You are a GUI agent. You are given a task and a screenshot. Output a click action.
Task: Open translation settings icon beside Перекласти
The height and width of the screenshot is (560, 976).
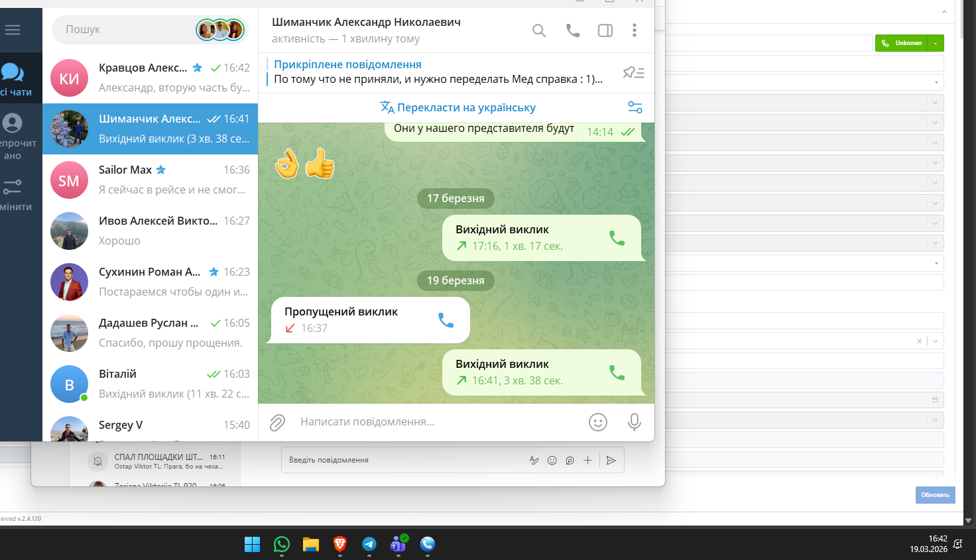click(635, 107)
